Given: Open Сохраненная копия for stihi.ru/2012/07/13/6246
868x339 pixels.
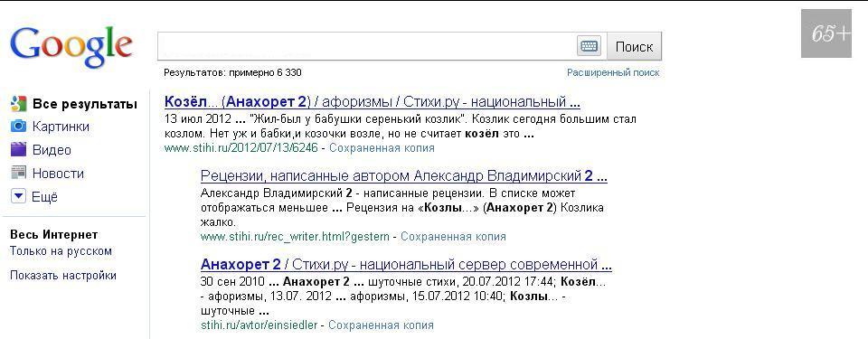Looking at the screenshot, I should [x=382, y=148].
